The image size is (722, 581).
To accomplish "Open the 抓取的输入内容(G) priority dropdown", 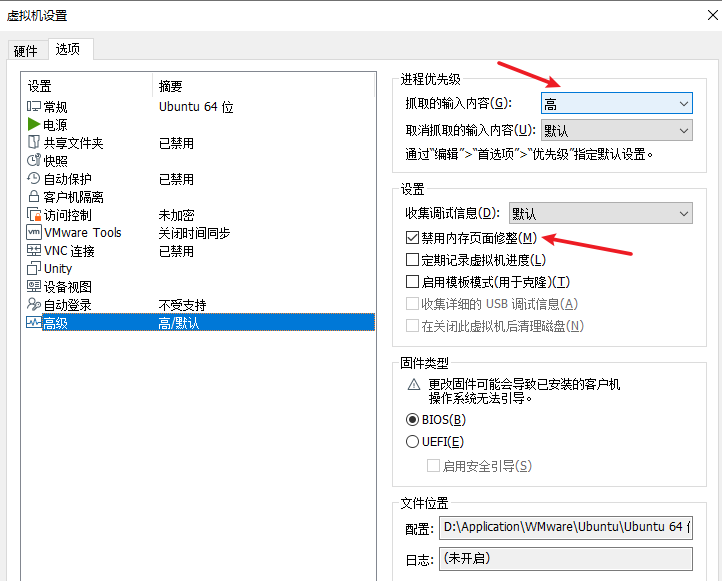I will 617,104.
